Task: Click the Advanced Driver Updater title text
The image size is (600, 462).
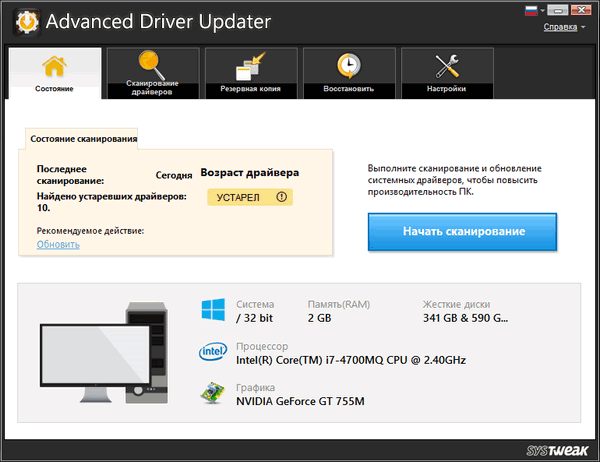Action: tap(158, 21)
